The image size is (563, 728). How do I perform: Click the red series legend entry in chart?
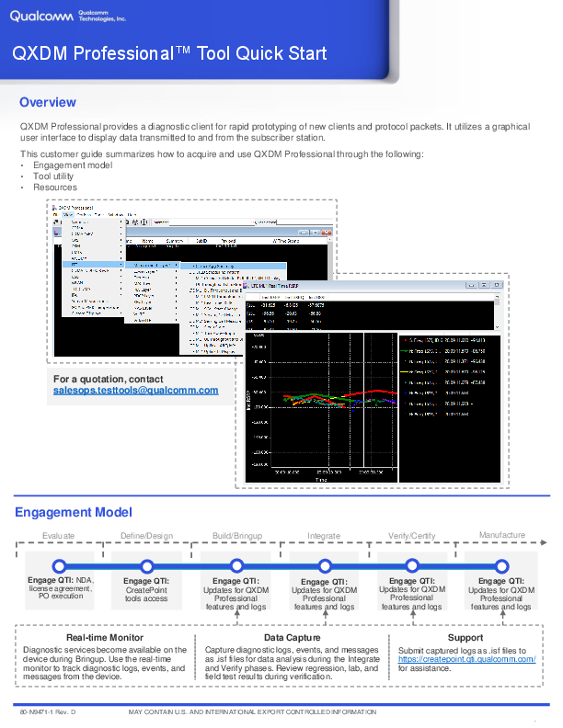(443, 340)
